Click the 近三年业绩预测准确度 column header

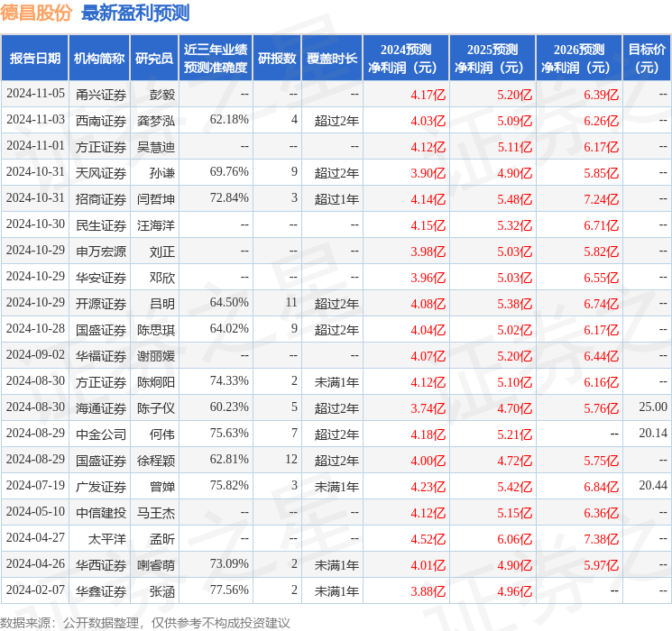pyautogui.click(x=215, y=59)
